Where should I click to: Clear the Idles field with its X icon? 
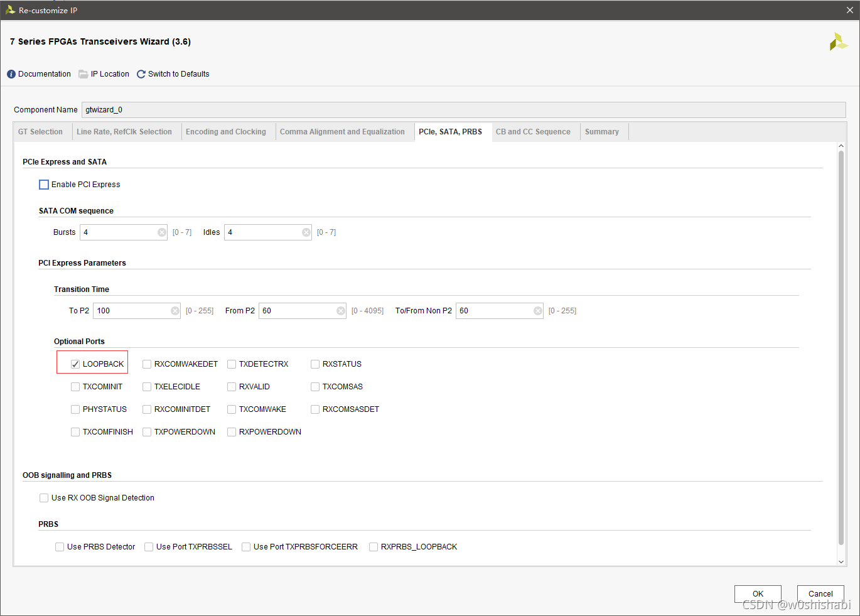tap(306, 232)
